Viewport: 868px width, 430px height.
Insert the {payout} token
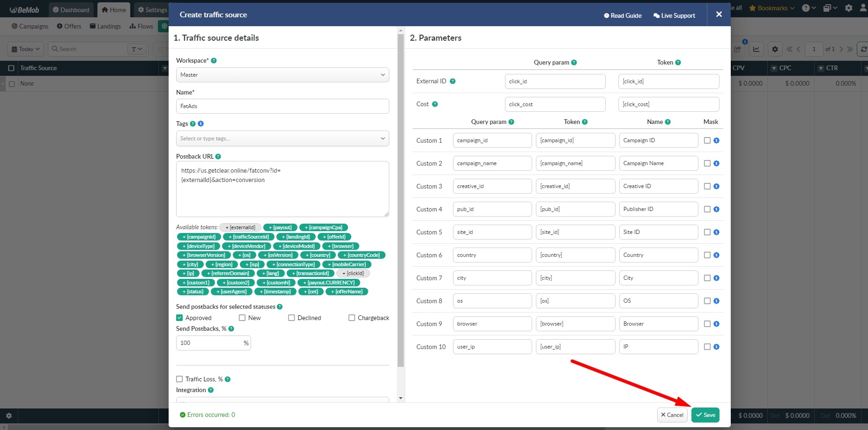coord(280,227)
